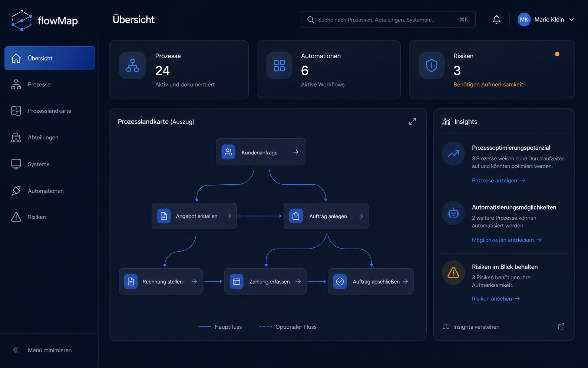The width and height of the screenshot is (588, 368).
Task: Click the rocket icon beside sidebar Automationen
Action: 16,191
